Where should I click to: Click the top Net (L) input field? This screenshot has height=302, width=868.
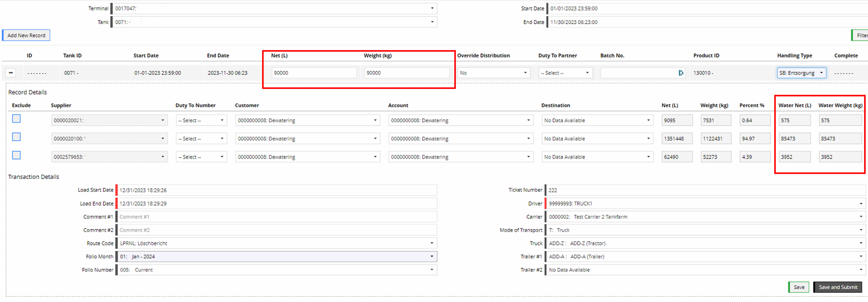(313, 73)
